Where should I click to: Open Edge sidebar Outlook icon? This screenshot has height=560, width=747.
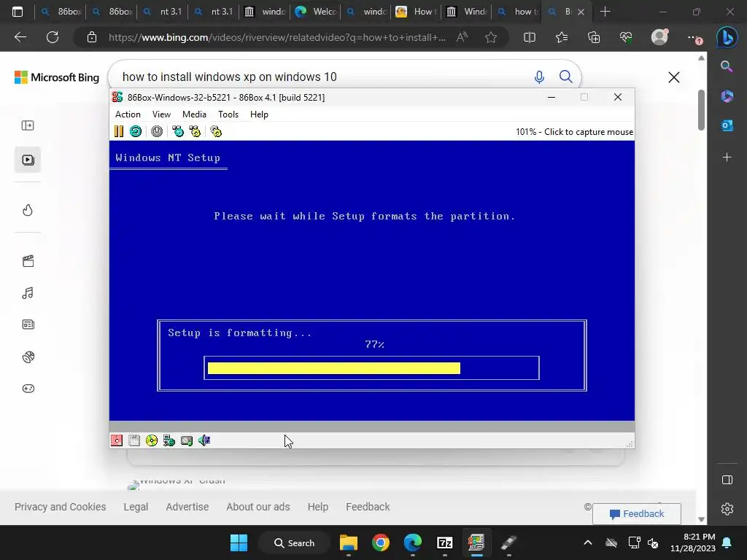(x=727, y=125)
